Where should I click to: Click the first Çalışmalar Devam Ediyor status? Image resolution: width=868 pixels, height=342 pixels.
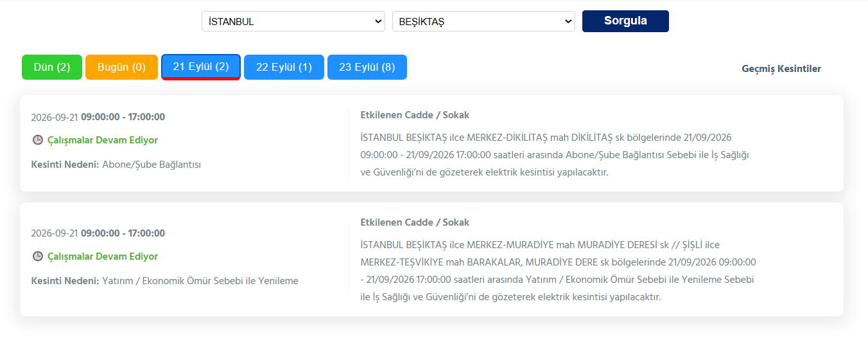pos(103,140)
